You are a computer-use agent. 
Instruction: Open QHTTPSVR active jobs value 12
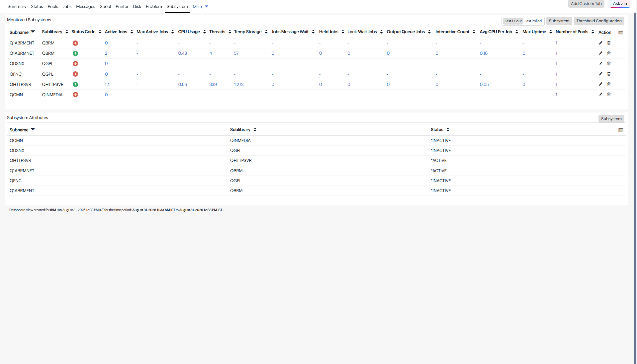point(107,85)
